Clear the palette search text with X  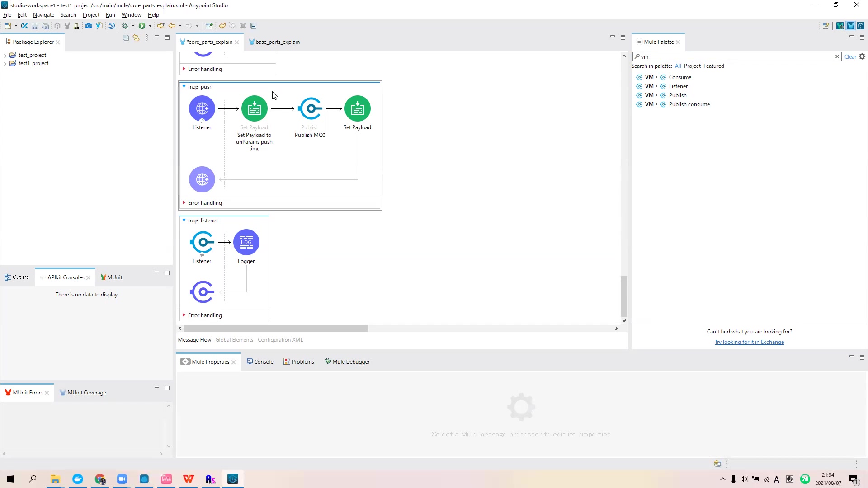click(x=837, y=57)
